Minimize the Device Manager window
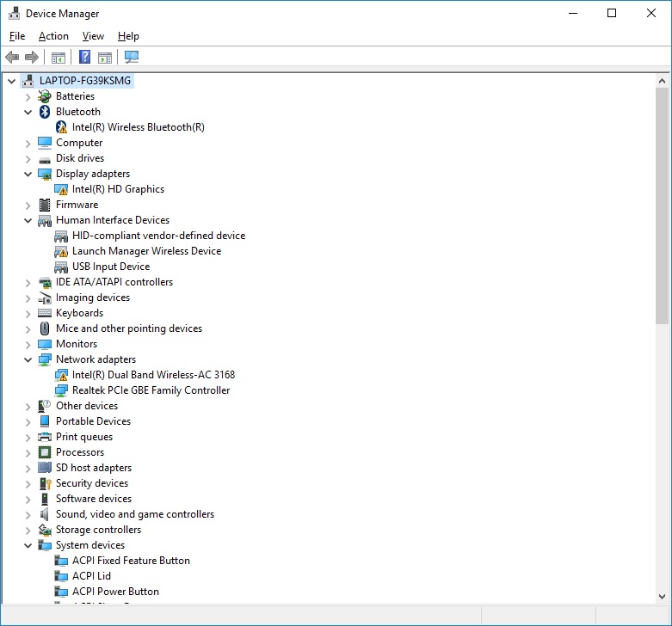This screenshot has height=626, width=672. pyautogui.click(x=572, y=13)
